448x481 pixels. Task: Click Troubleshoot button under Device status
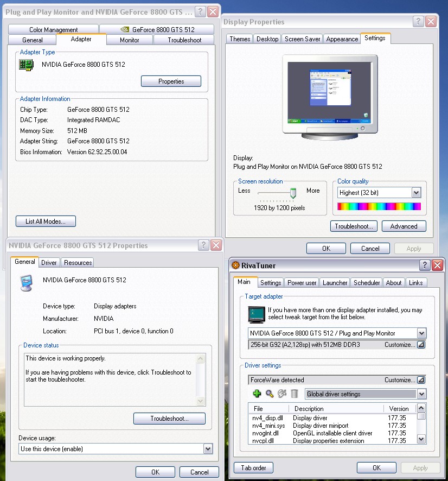169,419
